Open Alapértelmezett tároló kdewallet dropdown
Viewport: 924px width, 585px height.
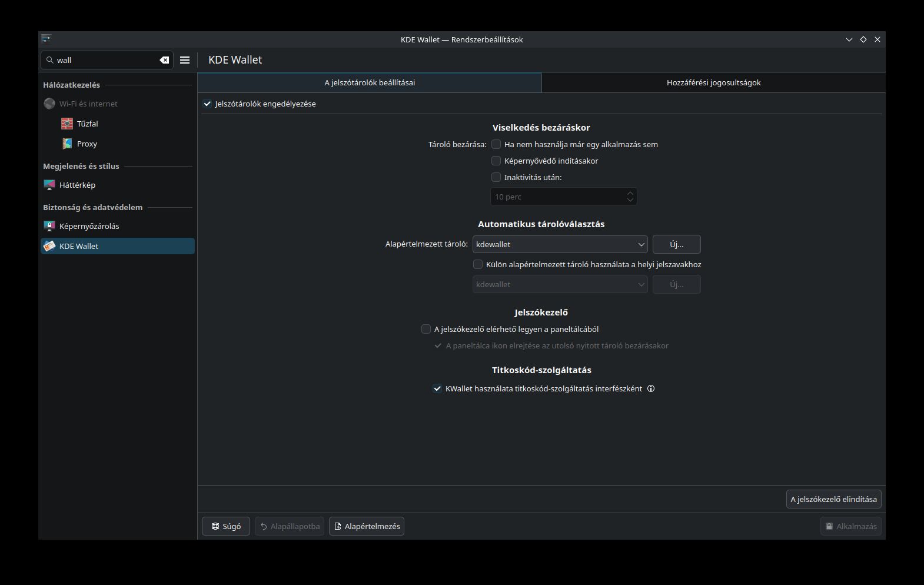point(560,244)
